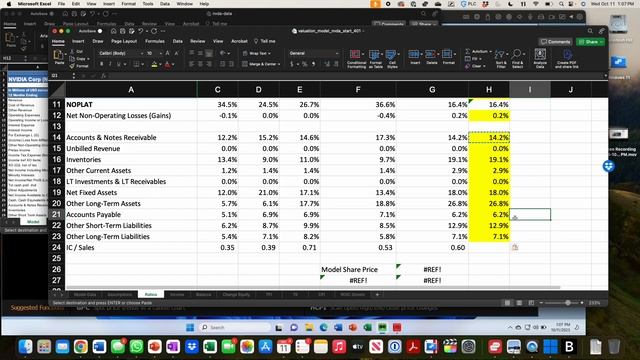Click the Paste clipboard icon
This screenshot has height=360, width=640.
(59, 55)
